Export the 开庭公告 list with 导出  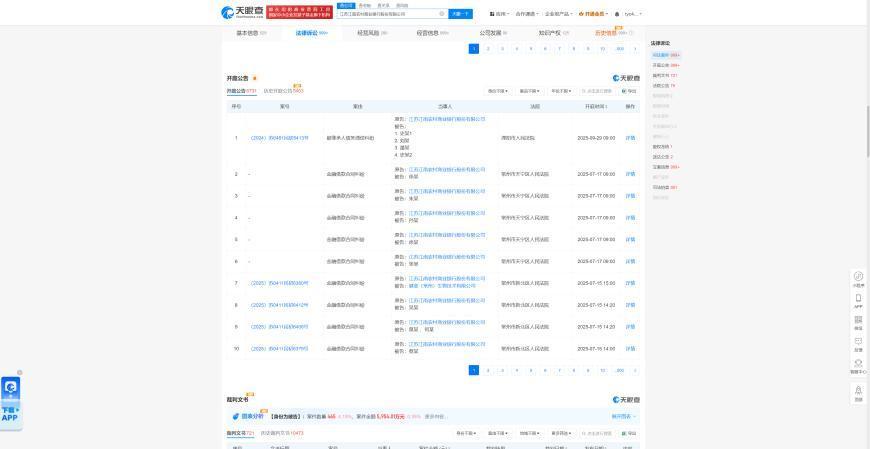click(629, 91)
